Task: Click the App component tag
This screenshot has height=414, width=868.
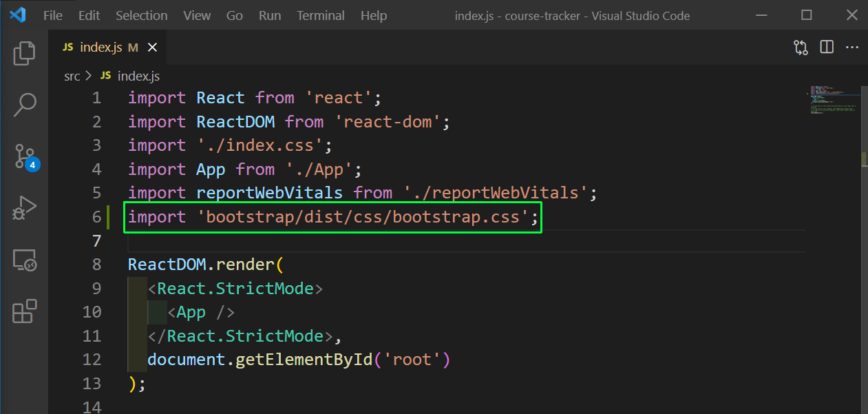Action: point(201,312)
